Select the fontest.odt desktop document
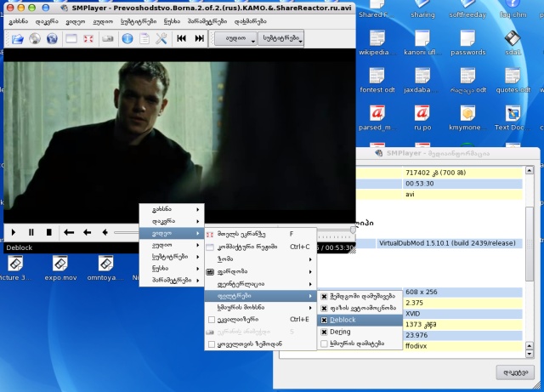This screenshot has height=392, width=544. point(377,80)
